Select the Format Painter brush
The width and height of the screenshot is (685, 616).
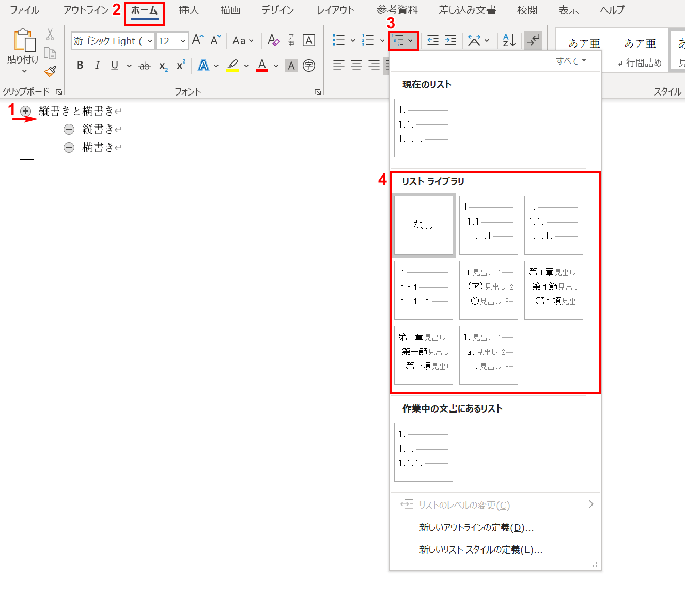[50, 71]
